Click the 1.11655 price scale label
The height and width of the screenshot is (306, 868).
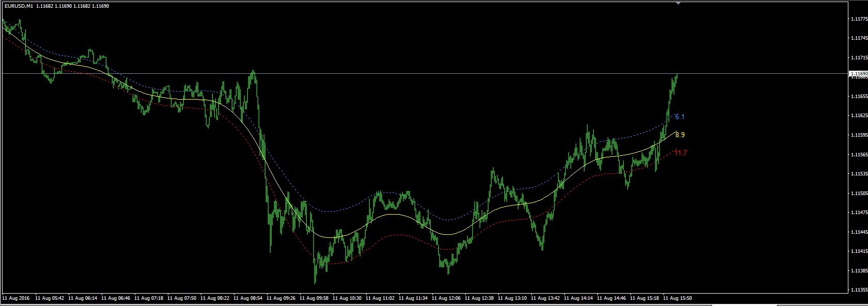(x=858, y=96)
